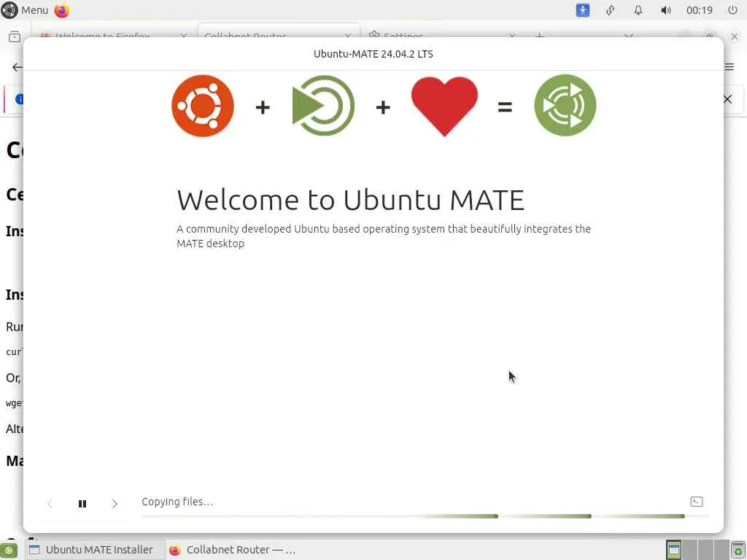Click the red heart icon
Image resolution: width=747 pixels, height=560 pixels.
pyautogui.click(x=444, y=106)
